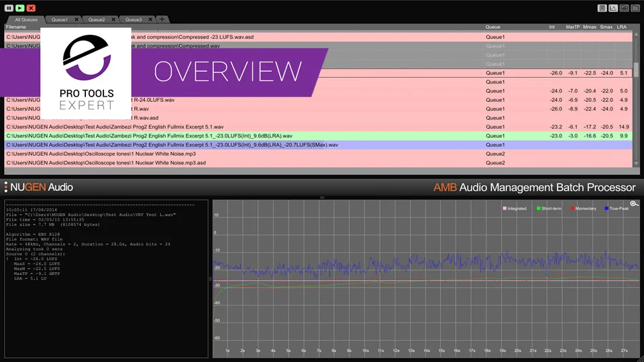Select the 1 Nuclear White Noise.mp3 row
Image resolution: width=644 pixels, height=362 pixels.
[x=318, y=154]
